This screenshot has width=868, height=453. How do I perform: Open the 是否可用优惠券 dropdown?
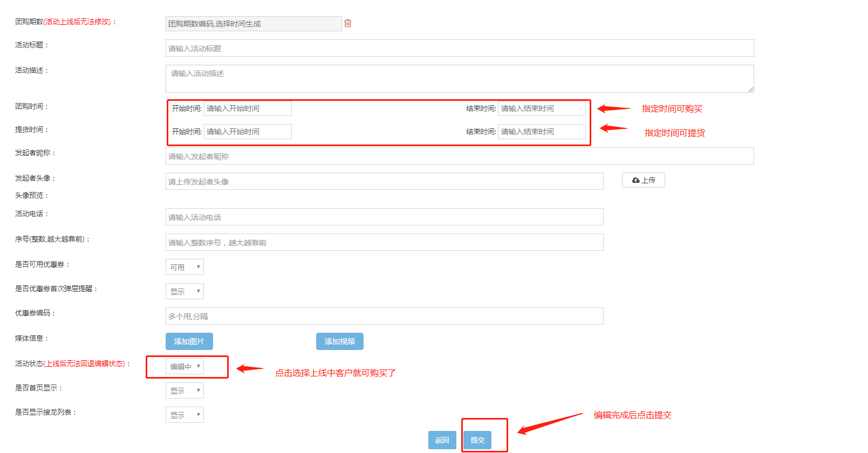point(184,267)
